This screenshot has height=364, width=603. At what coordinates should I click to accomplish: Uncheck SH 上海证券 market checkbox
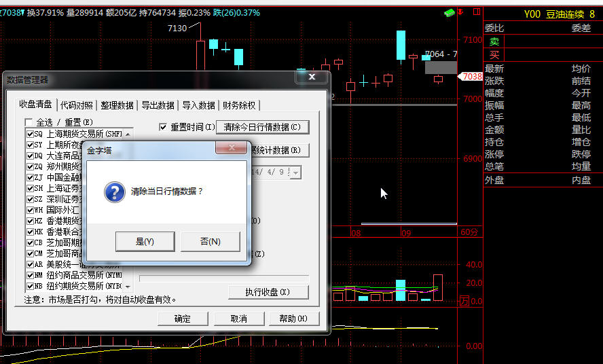pos(30,188)
